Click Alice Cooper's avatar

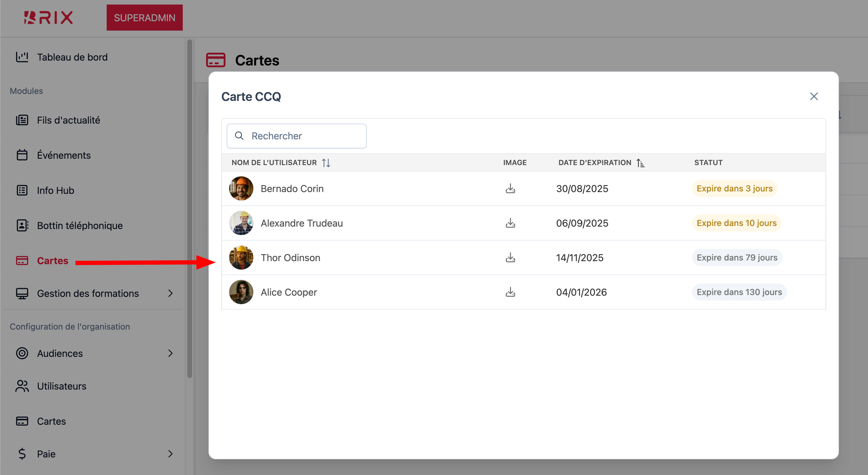coord(241,292)
